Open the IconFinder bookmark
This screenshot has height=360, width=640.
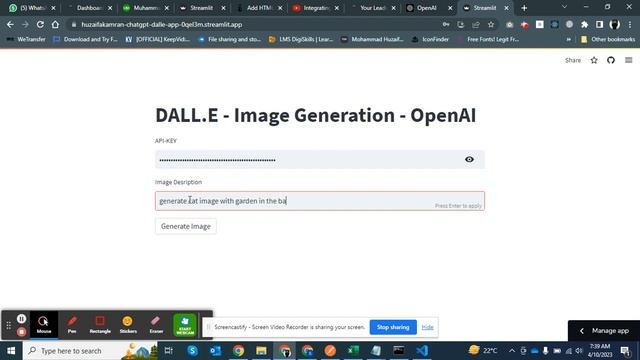pos(430,39)
